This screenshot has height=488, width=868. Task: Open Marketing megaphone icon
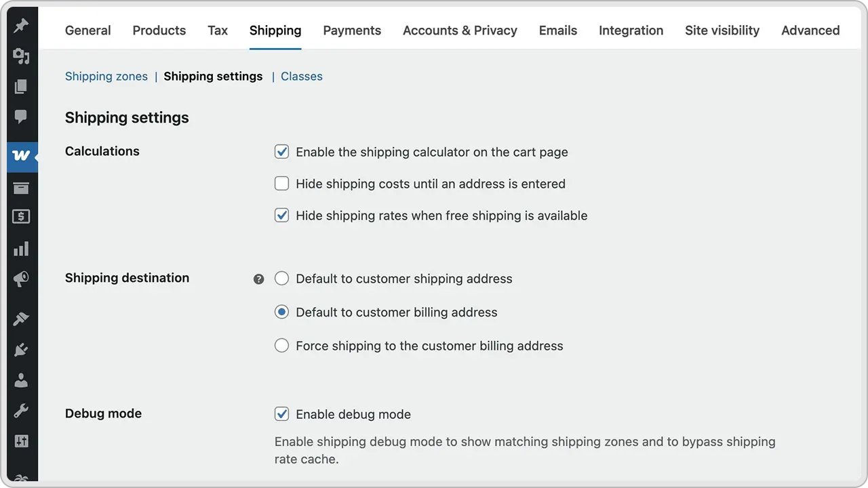pyautogui.click(x=21, y=279)
